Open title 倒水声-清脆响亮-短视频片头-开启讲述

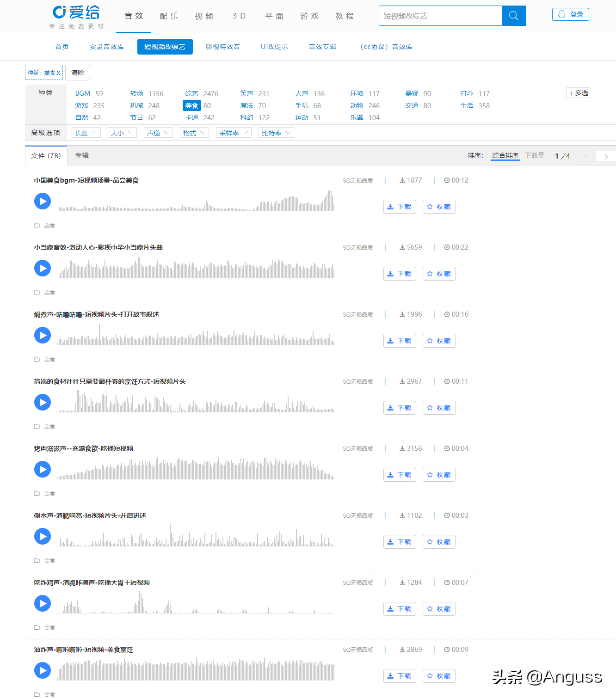click(90, 515)
